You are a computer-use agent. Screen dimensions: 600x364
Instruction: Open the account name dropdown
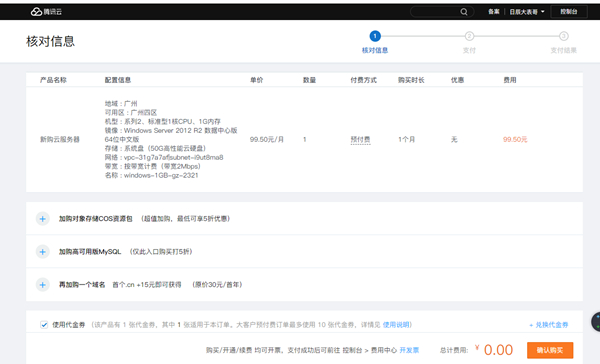[527, 12]
